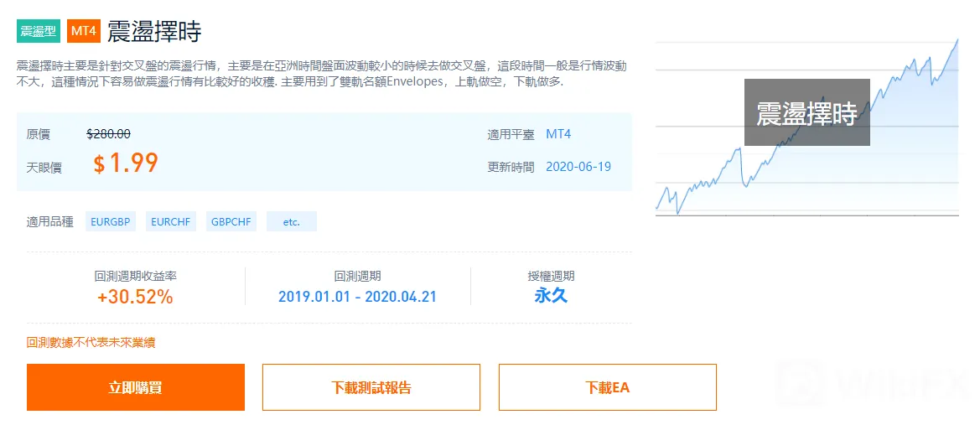Viewport: 980px width, 425px height.
Task: Click the MT4 platform link under 適用平臺
Action: [558, 134]
